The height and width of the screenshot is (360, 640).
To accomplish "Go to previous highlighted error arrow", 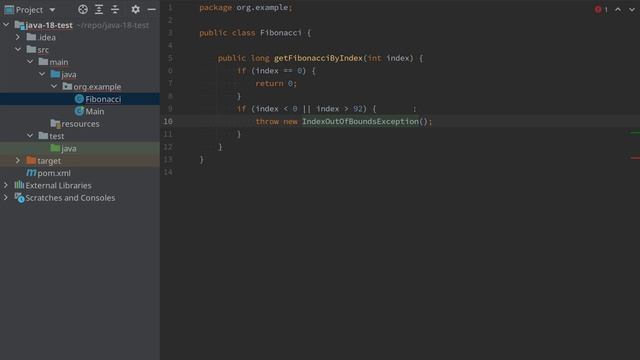I will click(618, 9).
